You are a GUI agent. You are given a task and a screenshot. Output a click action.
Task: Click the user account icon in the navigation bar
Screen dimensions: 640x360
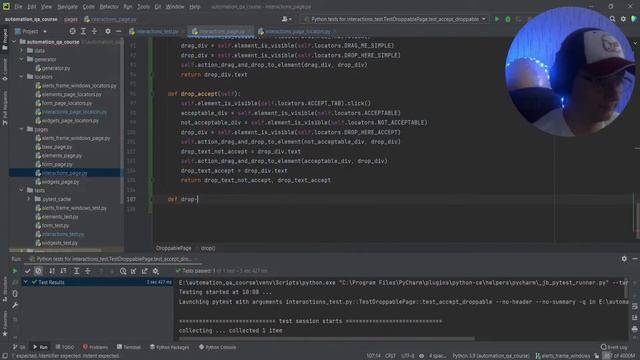point(287,19)
